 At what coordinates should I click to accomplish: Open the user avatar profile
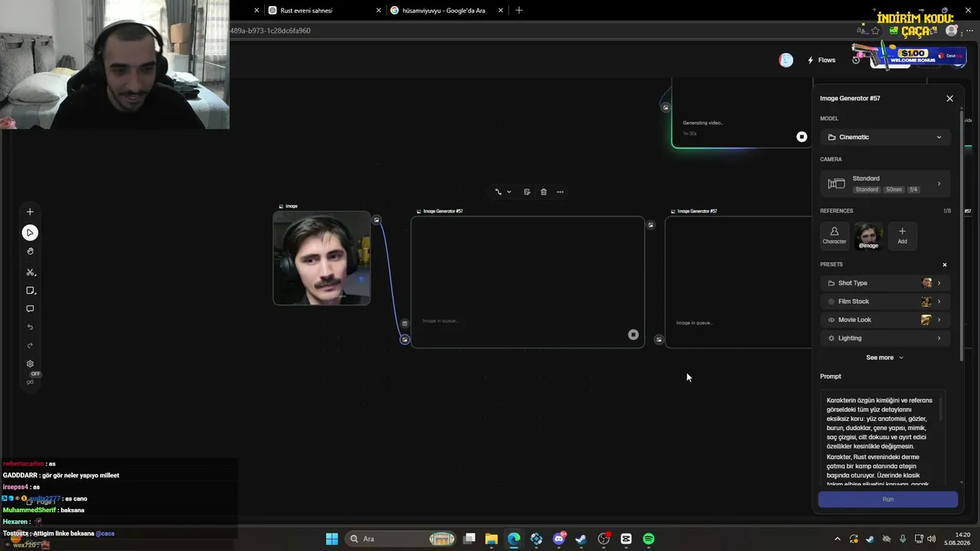point(786,60)
